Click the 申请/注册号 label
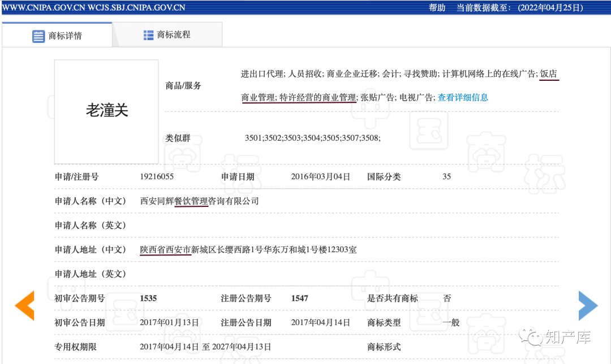611x364 pixels. click(x=76, y=176)
